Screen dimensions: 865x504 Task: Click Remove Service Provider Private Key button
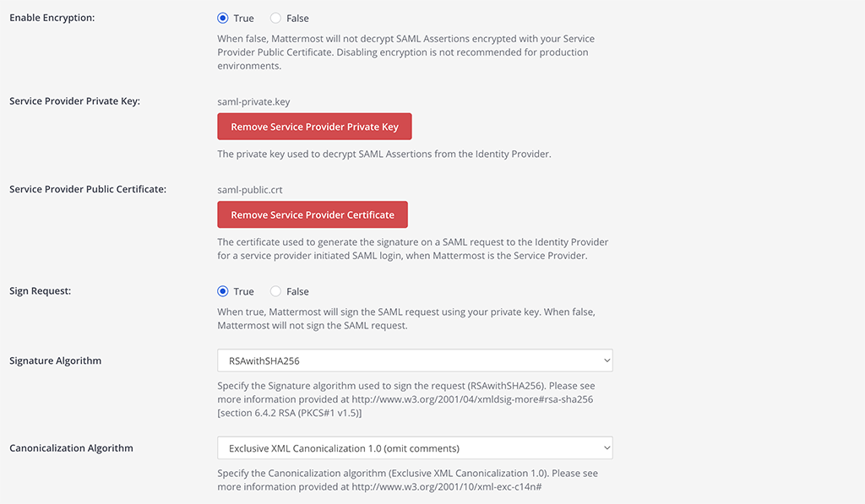click(314, 127)
